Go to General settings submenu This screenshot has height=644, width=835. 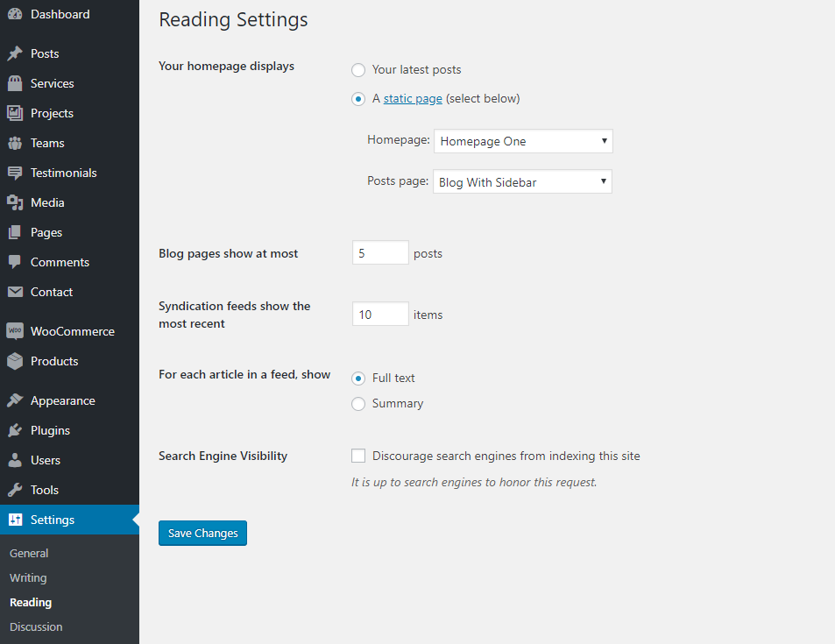(29, 553)
